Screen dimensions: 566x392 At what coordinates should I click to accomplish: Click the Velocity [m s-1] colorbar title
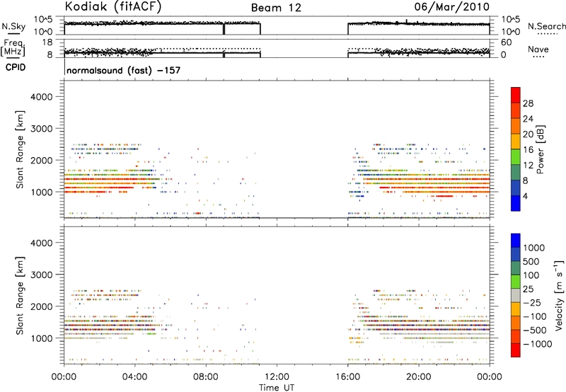pos(559,295)
